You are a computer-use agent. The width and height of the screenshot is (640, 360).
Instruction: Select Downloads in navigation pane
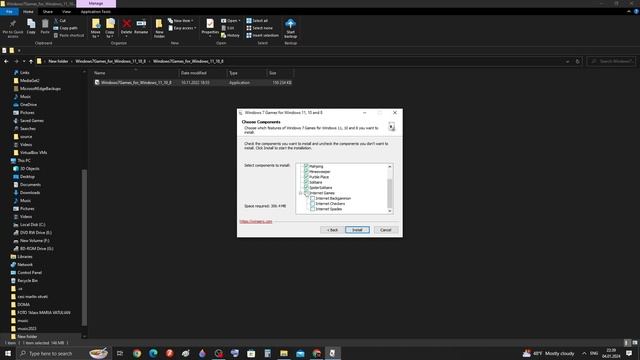[x=30, y=193]
